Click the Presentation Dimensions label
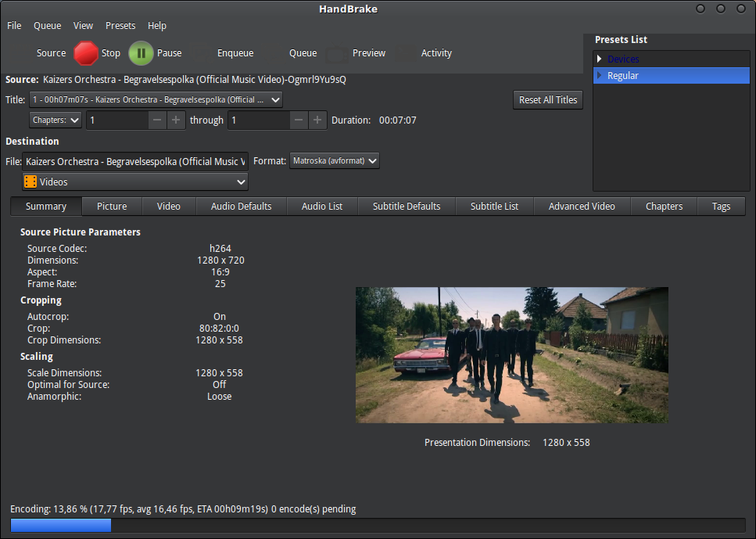The height and width of the screenshot is (539, 756). 478,443
